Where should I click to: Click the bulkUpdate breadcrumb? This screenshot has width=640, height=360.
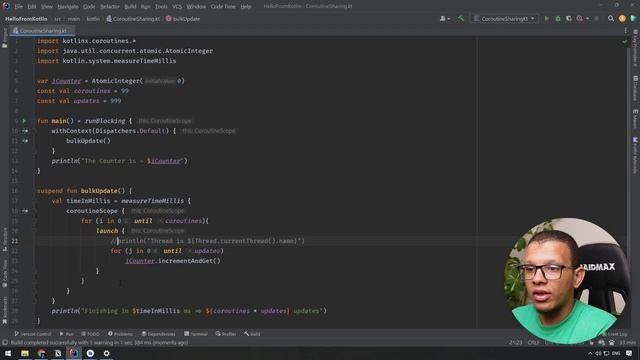click(183, 19)
